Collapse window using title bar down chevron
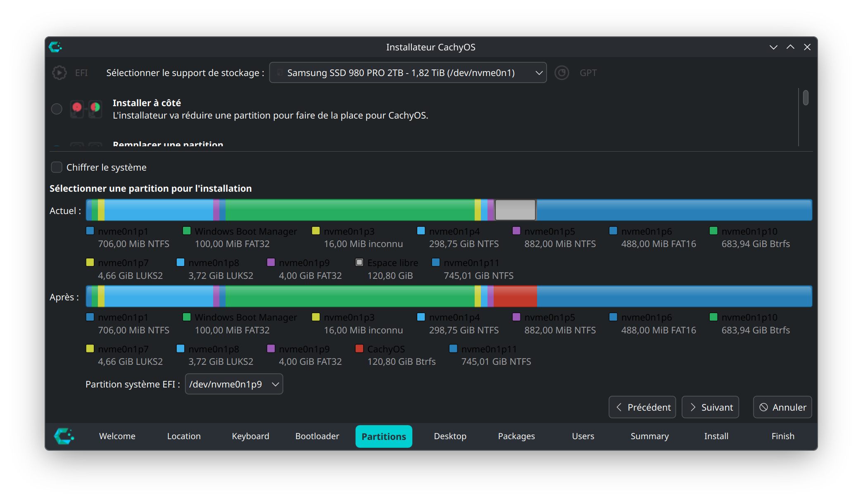This screenshot has width=863, height=504. tap(773, 47)
